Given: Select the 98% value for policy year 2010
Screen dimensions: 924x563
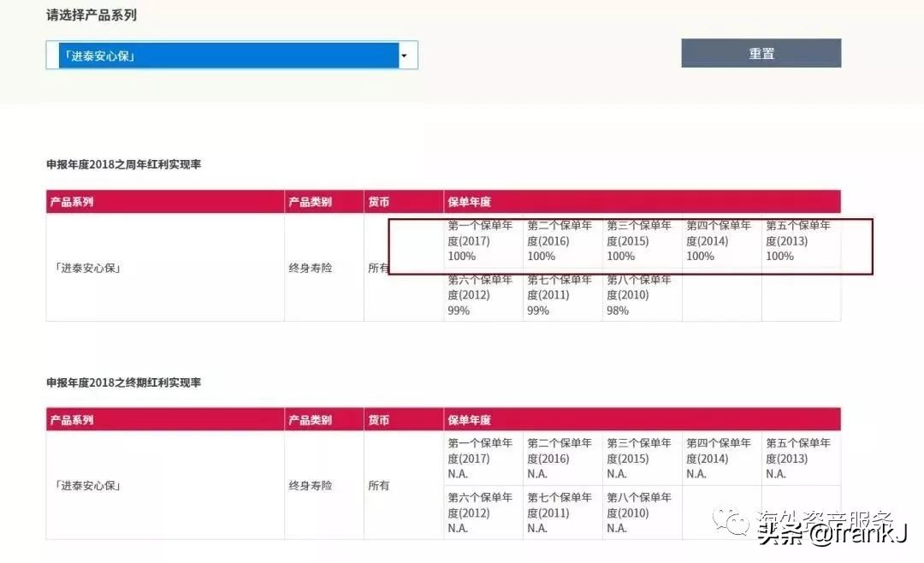Looking at the screenshot, I should [619, 311].
